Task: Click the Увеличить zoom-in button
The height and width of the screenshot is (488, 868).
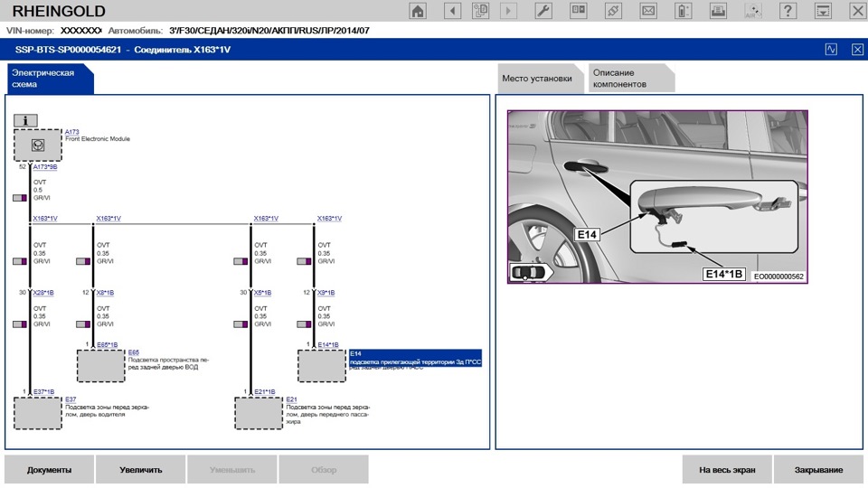Action: pos(141,470)
